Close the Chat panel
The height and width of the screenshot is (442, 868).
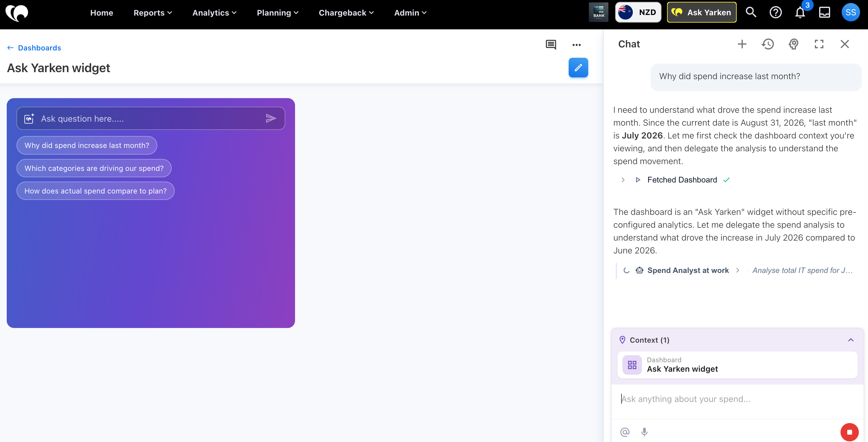[x=844, y=44]
